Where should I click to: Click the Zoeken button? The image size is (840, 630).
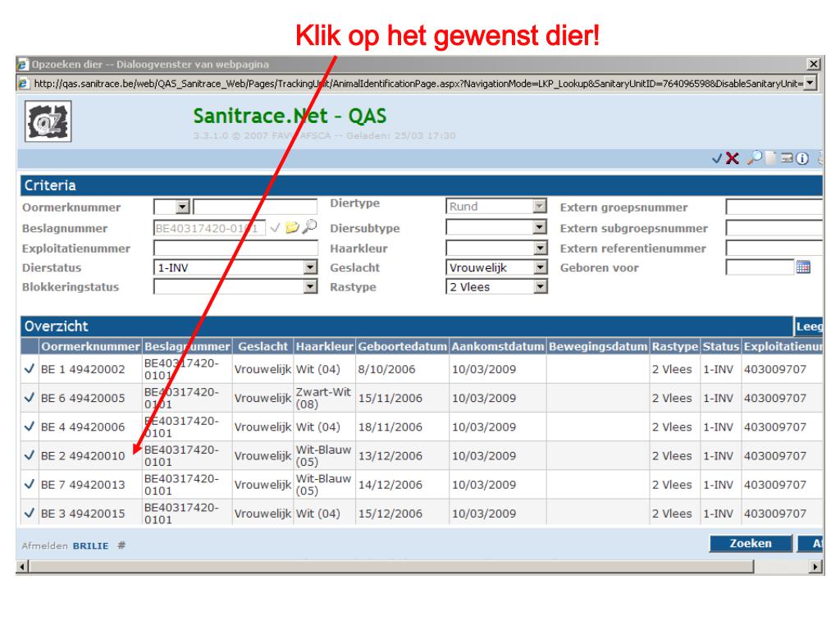[x=751, y=543]
